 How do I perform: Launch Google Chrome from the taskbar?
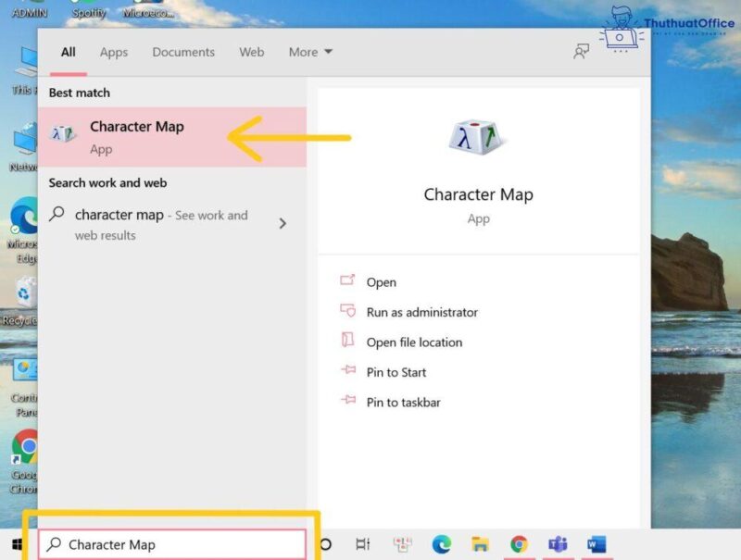[x=519, y=544]
